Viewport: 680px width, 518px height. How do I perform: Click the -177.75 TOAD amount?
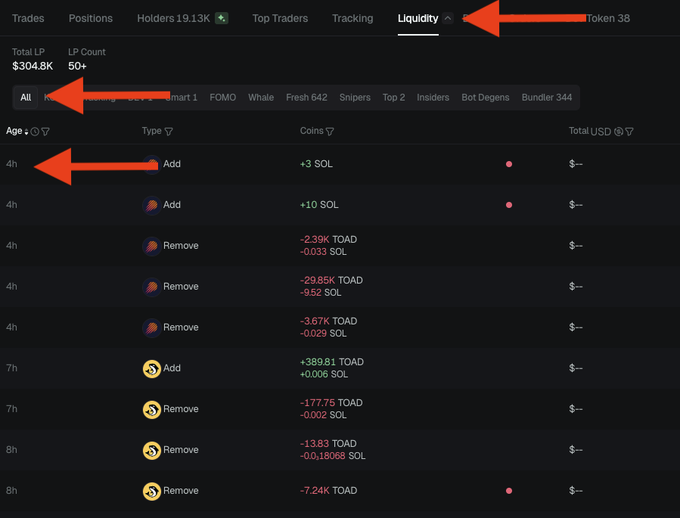(x=331, y=403)
